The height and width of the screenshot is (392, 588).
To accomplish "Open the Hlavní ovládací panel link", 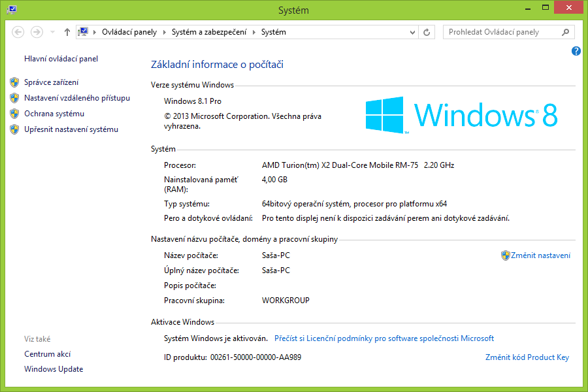I will (x=61, y=59).
